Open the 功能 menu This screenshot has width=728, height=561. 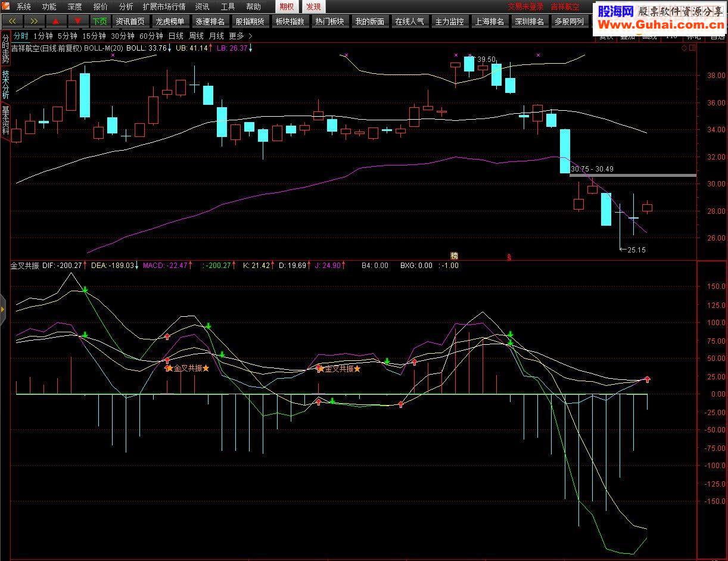49,7
